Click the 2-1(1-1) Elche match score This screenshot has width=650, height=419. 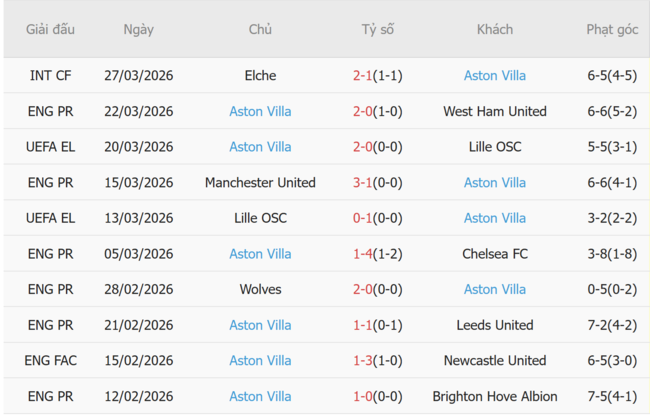377,75
